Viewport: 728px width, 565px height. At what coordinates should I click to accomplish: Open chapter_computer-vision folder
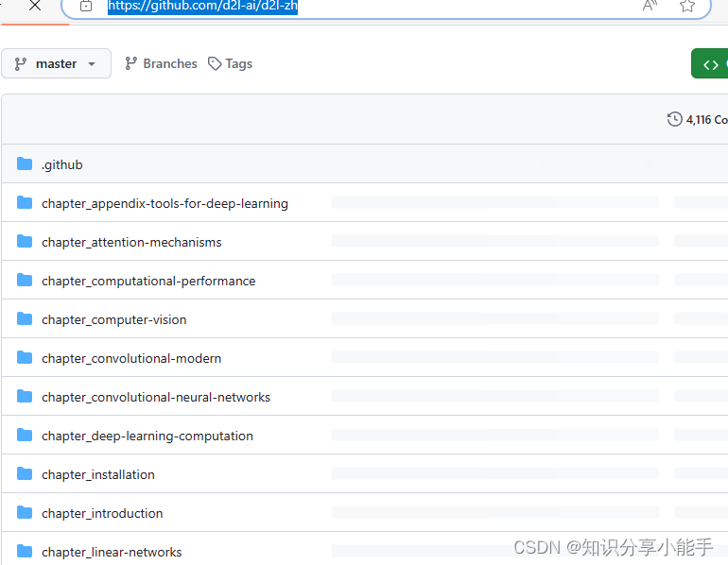point(114,319)
